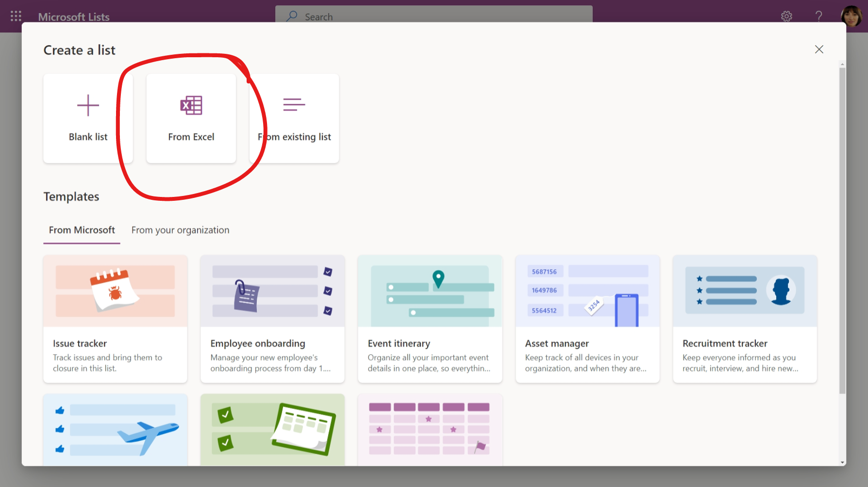Select the purple calendar template thumbnail
The width and height of the screenshot is (868, 487).
[430, 430]
